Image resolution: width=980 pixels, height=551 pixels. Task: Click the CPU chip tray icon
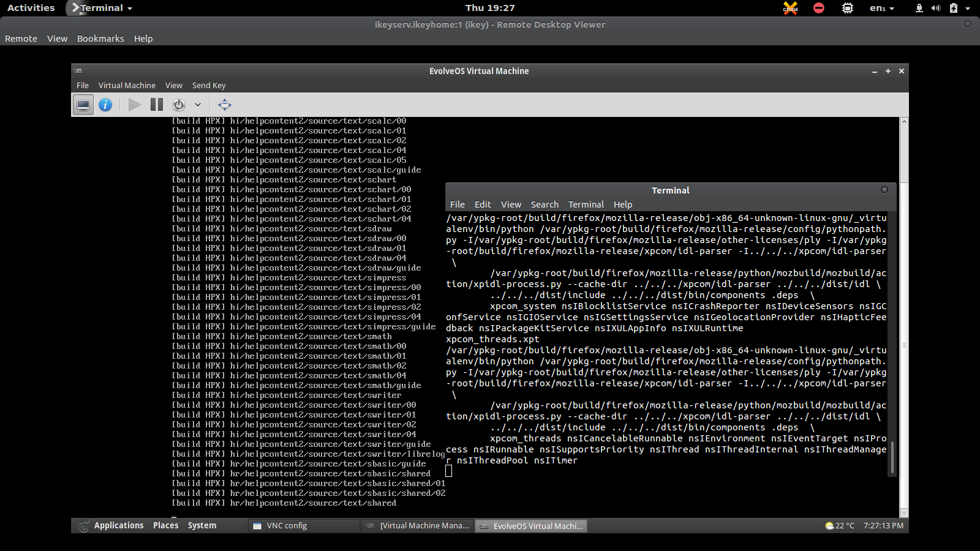coord(848,8)
